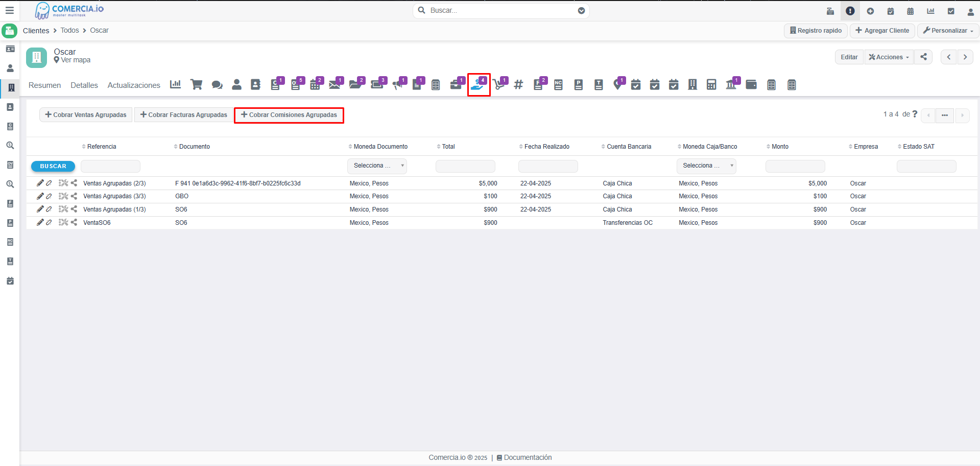The height and width of the screenshot is (466, 980).
Task: Open Moneda Documento Selecciona filter
Action: [377, 166]
